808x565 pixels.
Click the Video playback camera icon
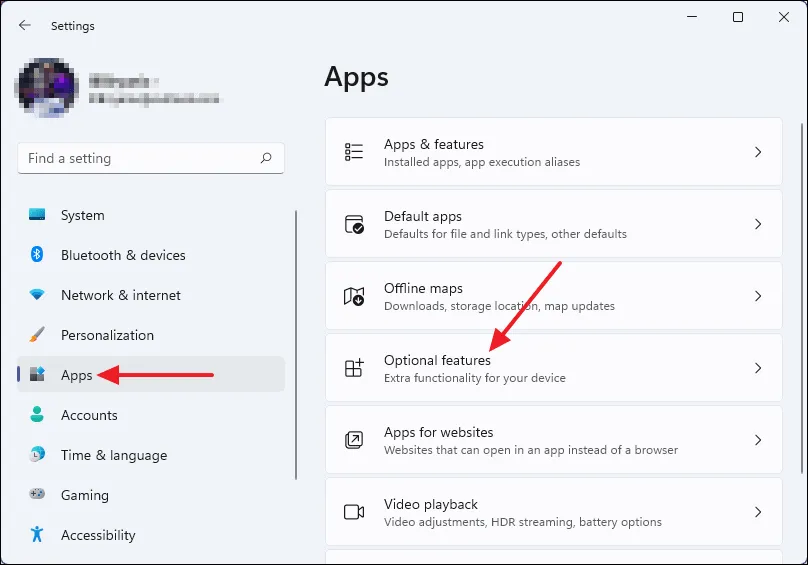point(354,512)
